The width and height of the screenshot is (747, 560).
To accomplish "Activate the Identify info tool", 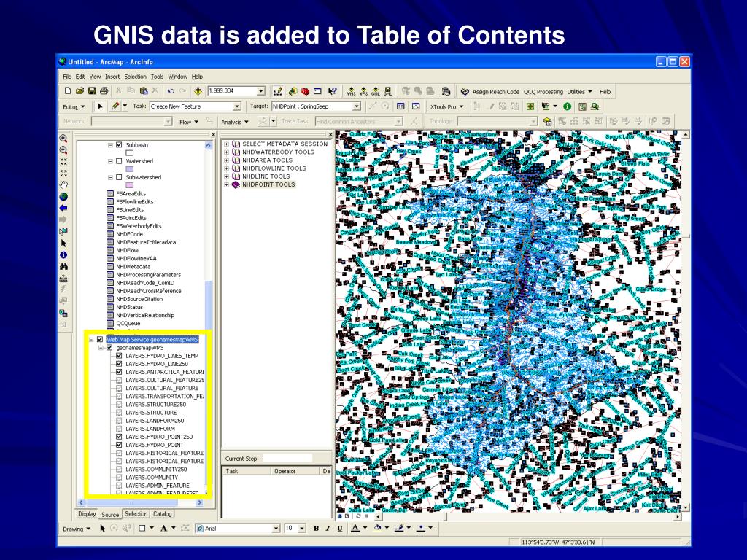I will (x=63, y=254).
